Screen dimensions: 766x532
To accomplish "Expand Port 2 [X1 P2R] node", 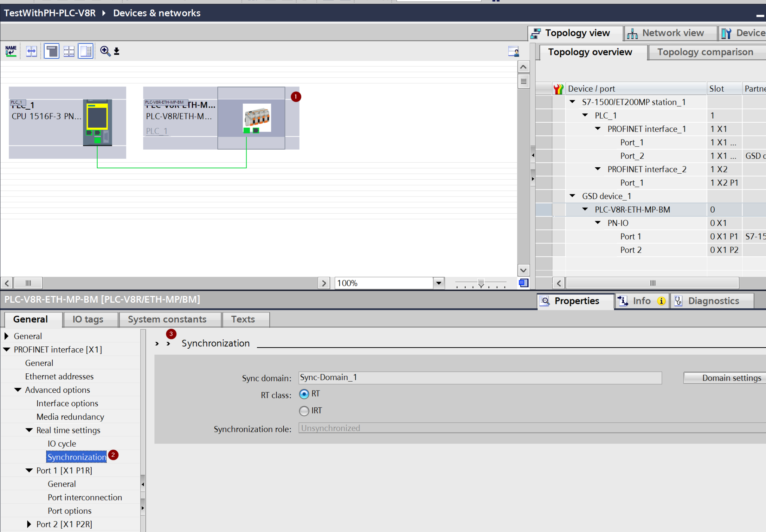I will (x=29, y=524).
